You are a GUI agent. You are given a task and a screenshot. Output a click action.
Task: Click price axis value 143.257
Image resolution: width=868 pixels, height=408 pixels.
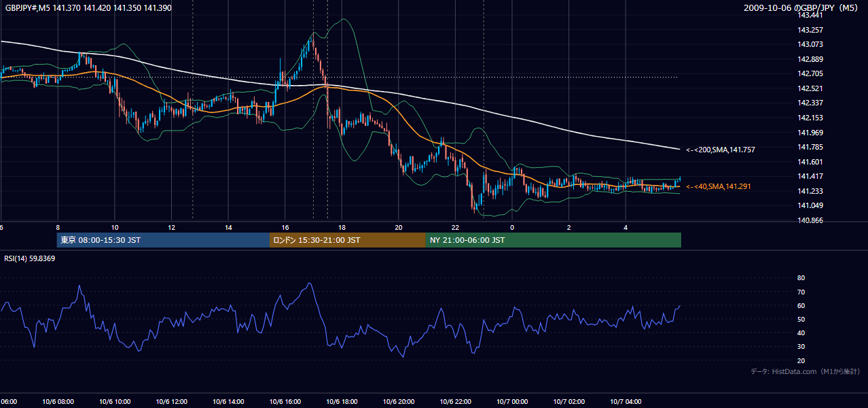[x=810, y=30]
